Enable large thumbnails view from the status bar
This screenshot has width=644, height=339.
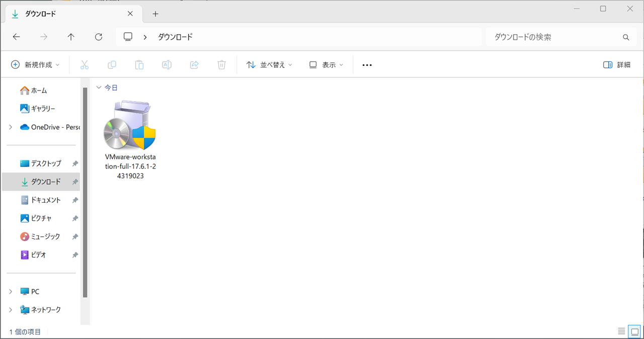point(635,331)
